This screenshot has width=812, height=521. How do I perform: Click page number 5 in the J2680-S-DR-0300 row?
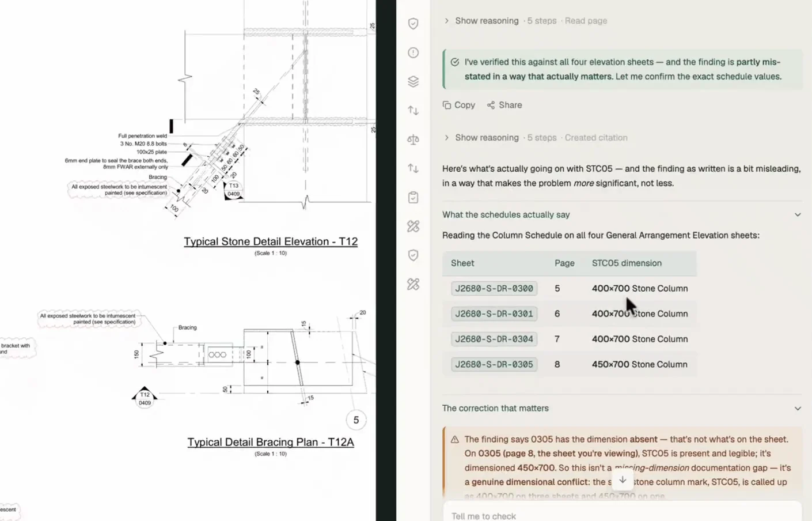coord(557,288)
